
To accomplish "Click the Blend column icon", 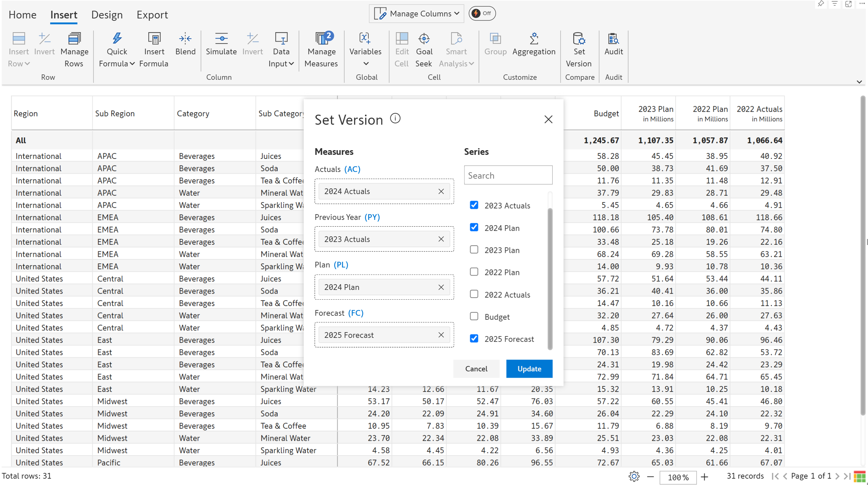I will (185, 39).
